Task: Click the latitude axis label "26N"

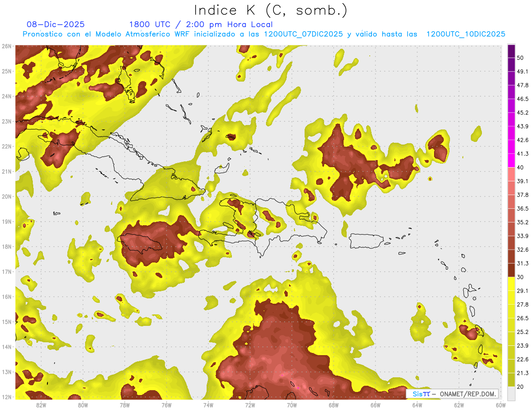Action: [7, 46]
